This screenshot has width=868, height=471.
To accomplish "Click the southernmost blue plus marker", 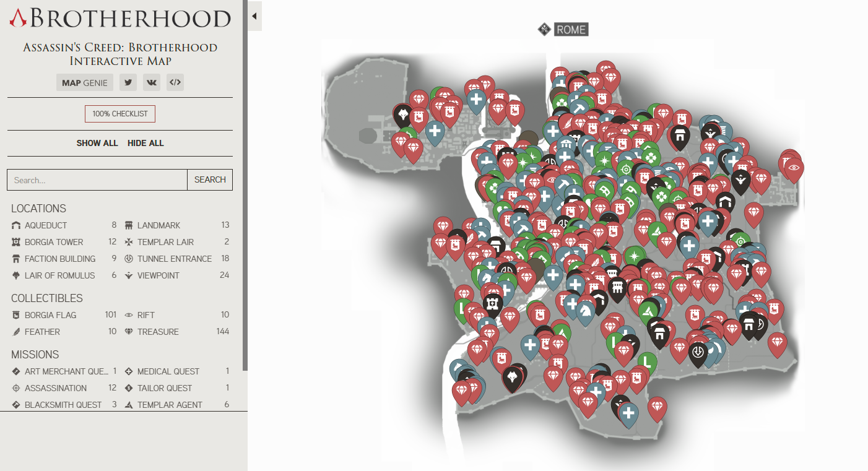I will click(628, 414).
